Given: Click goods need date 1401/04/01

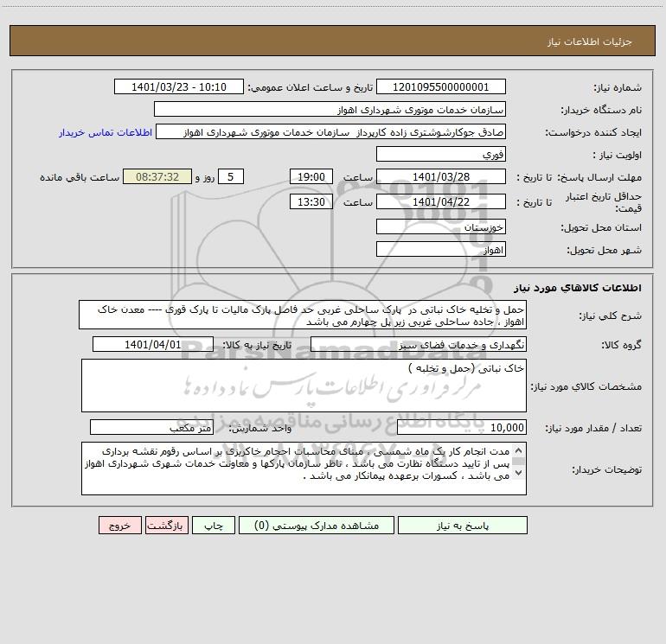Looking at the screenshot, I should pyautogui.click(x=153, y=344).
